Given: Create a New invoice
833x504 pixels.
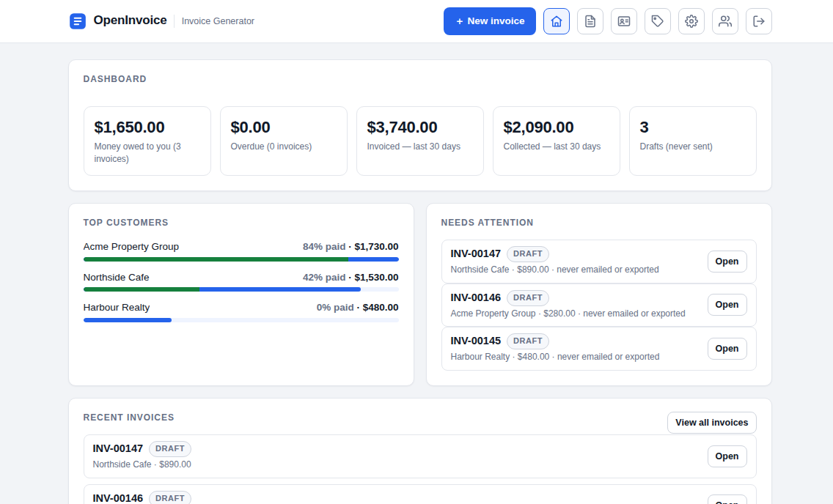Looking at the screenshot, I should click(490, 21).
